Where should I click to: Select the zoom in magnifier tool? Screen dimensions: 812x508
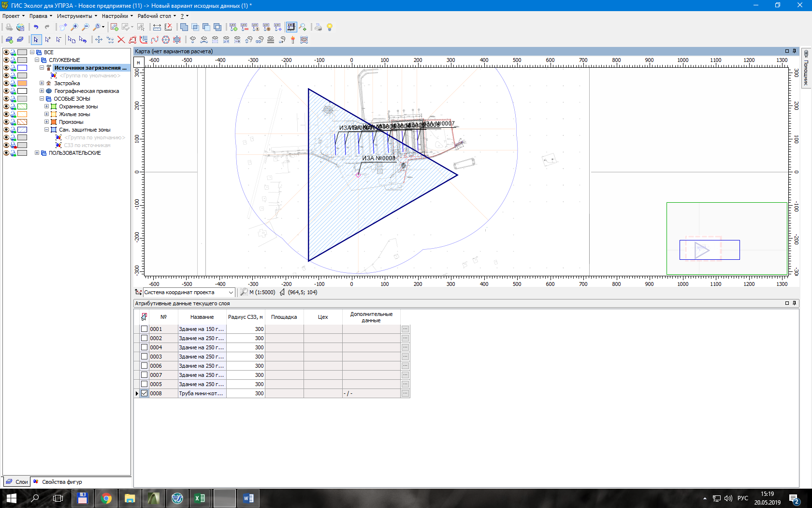[x=74, y=27]
